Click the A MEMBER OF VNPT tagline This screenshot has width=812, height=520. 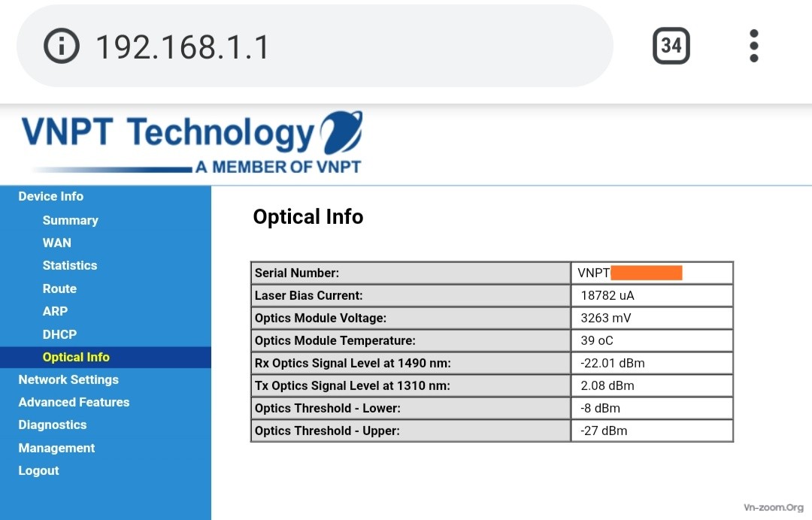point(279,167)
